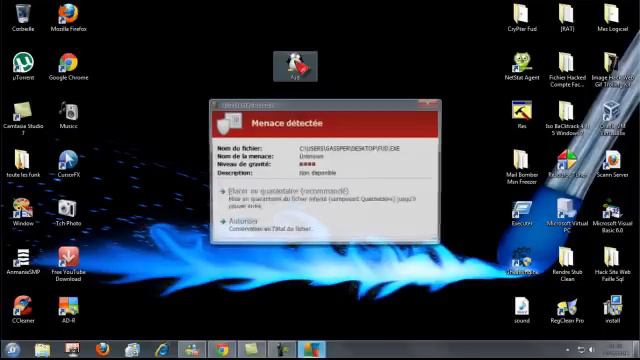Select the Window paint palette shortcut

pyautogui.click(x=23, y=212)
